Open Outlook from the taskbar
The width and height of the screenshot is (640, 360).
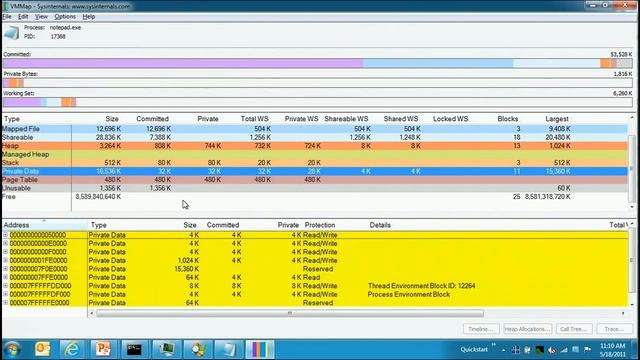click(42, 349)
